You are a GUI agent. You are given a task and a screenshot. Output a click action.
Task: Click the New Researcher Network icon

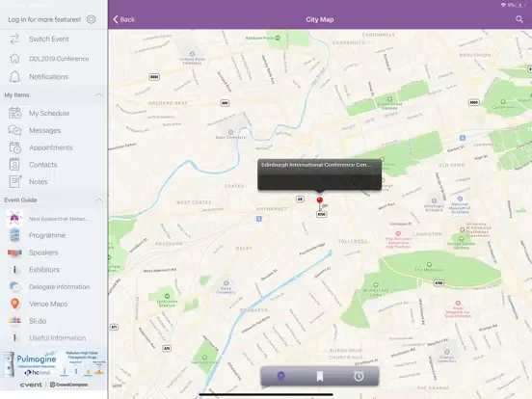[14, 219]
